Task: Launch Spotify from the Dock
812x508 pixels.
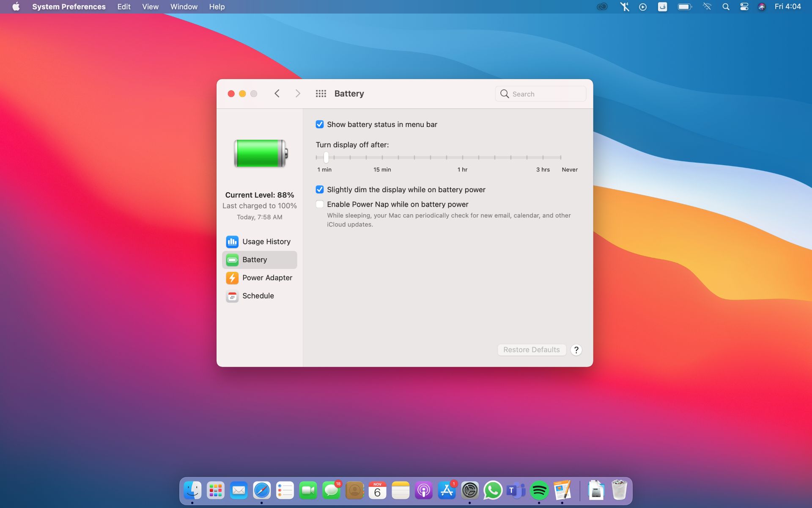Action: [x=539, y=491]
